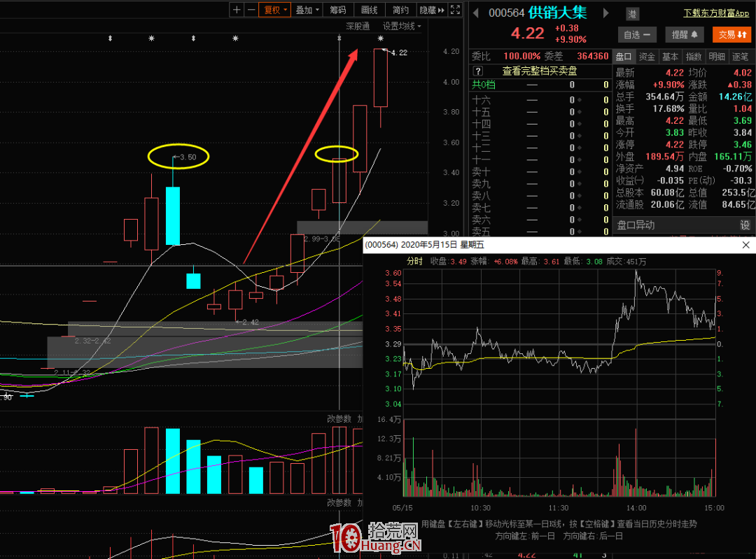Click the 港 badge button
Screen dimensions: 756x559
click(x=631, y=14)
